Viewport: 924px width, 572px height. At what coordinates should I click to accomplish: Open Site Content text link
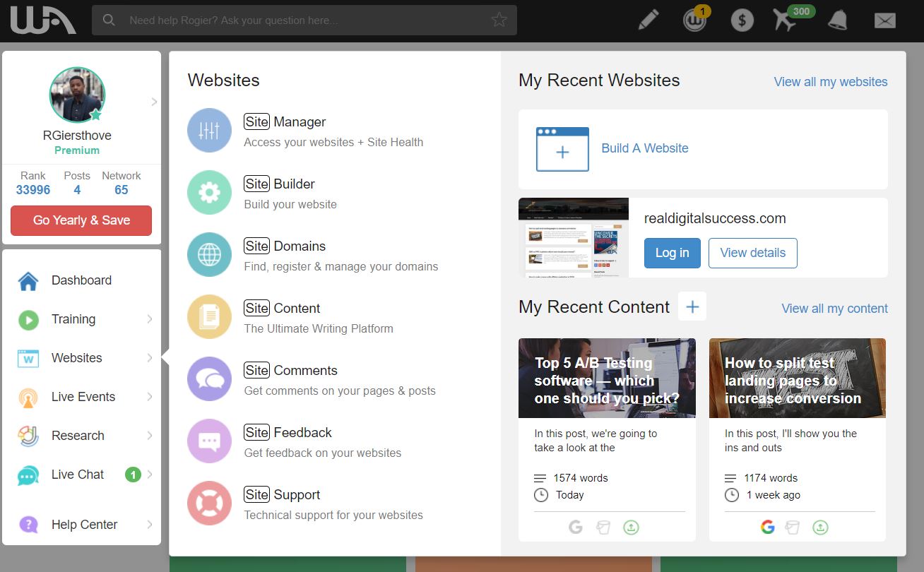(282, 309)
